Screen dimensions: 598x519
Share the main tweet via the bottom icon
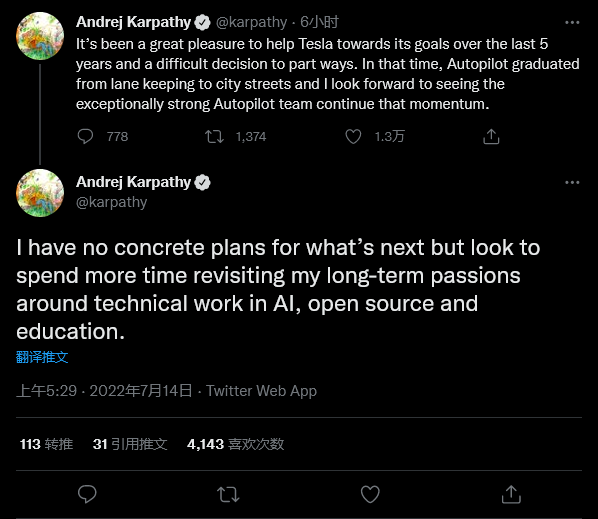click(511, 494)
